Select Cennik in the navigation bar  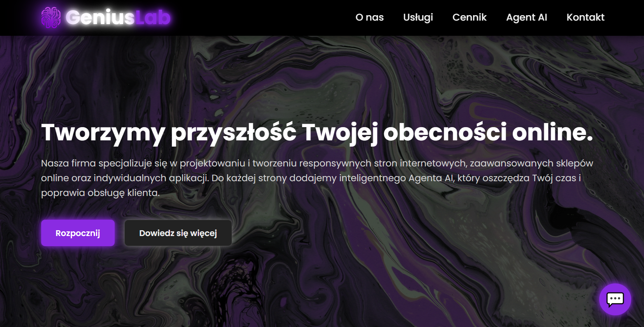pos(469,17)
